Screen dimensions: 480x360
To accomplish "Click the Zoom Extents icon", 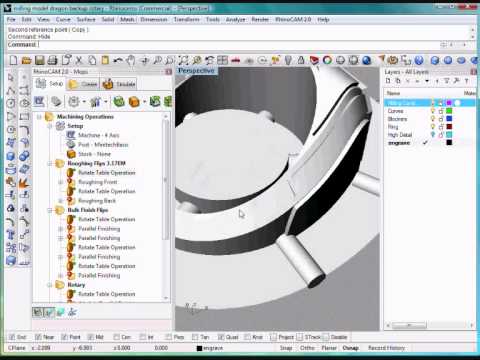I will 183,60.
